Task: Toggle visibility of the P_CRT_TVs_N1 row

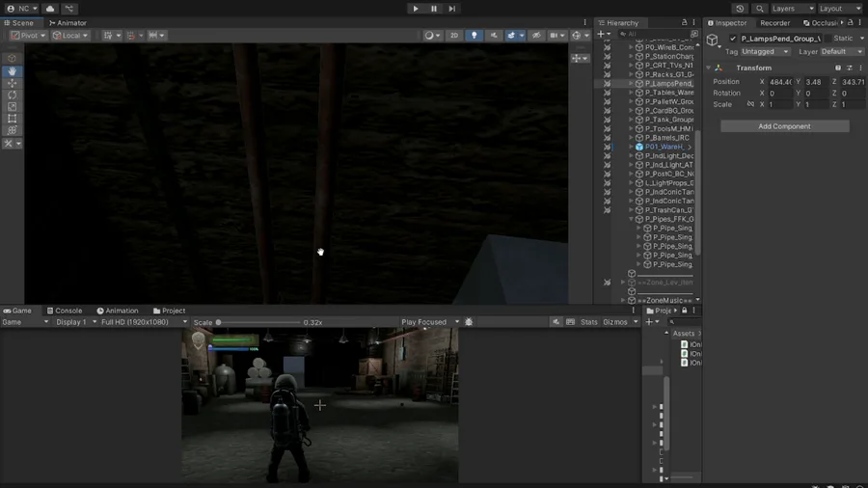Action: coord(608,66)
